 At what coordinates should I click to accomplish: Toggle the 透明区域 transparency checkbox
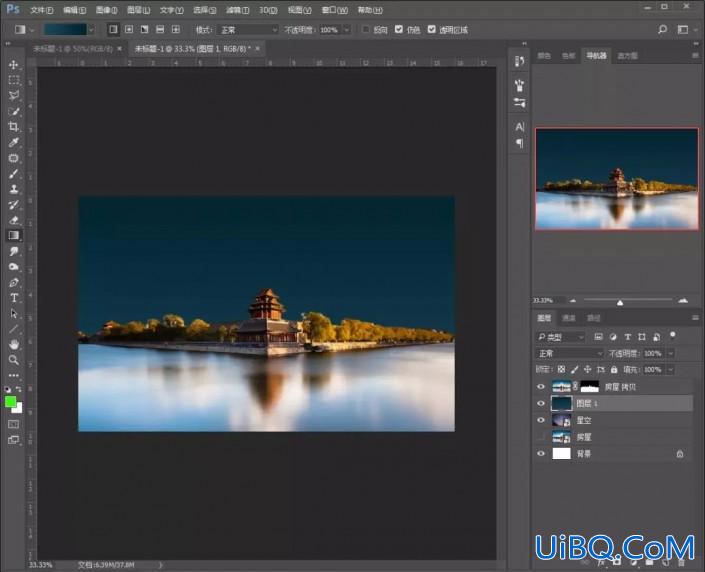pos(432,29)
